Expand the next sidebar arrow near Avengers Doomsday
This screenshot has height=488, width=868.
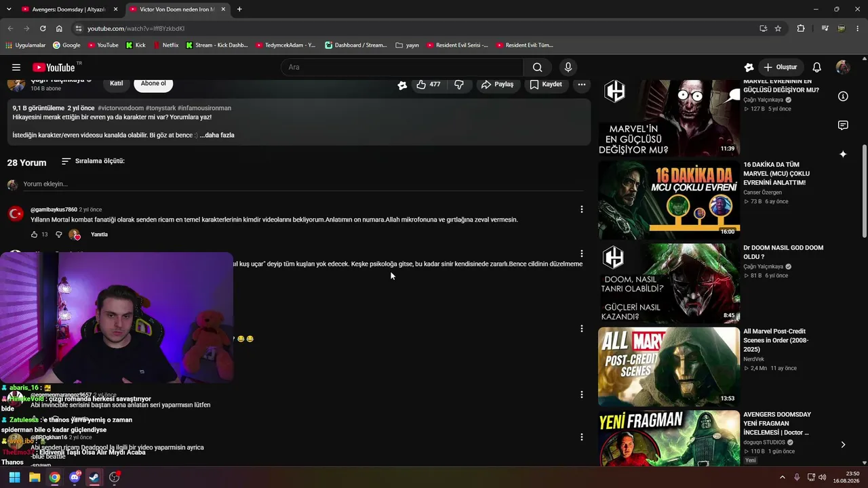[x=843, y=445]
